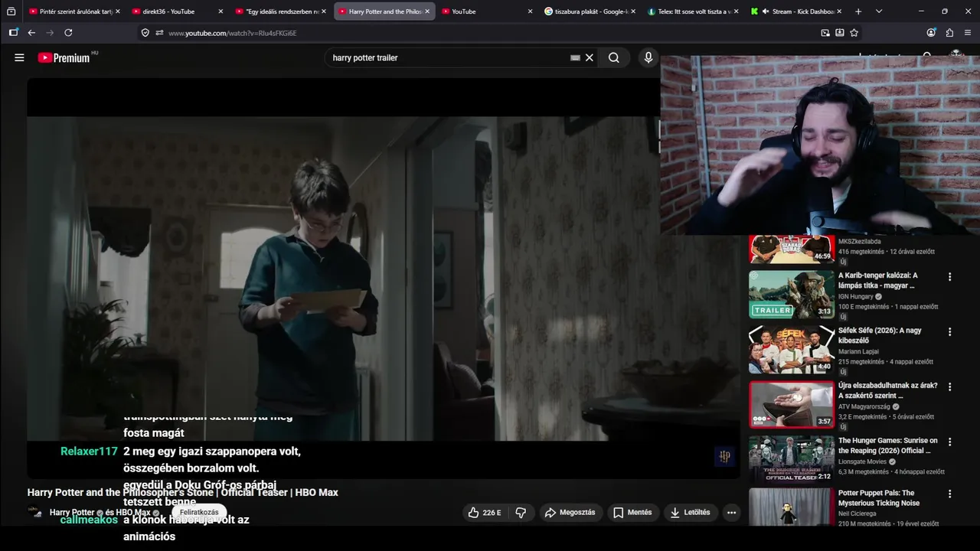Image resolution: width=980 pixels, height=551 pixels.
Task: Close the direkt36 - YouTube tab
Action: (x=220, y=11)
